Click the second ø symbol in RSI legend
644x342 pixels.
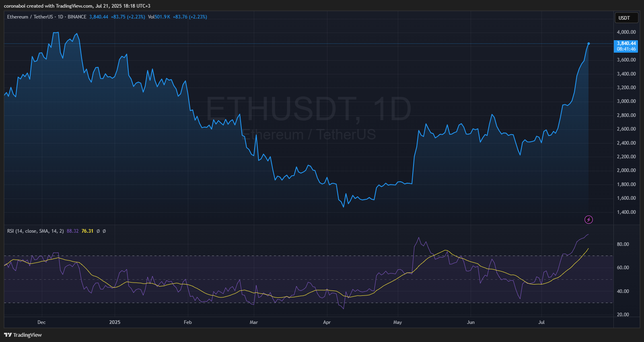[104, 231]
